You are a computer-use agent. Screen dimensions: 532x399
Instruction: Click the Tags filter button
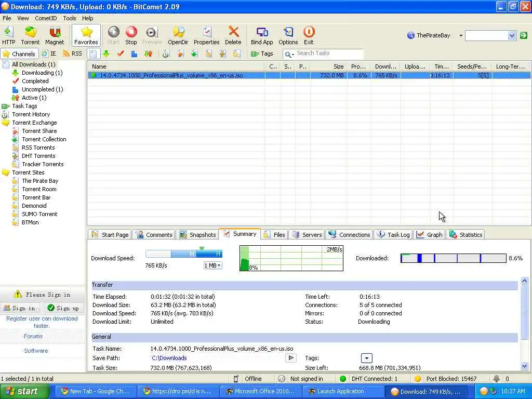tap(262, 54)
